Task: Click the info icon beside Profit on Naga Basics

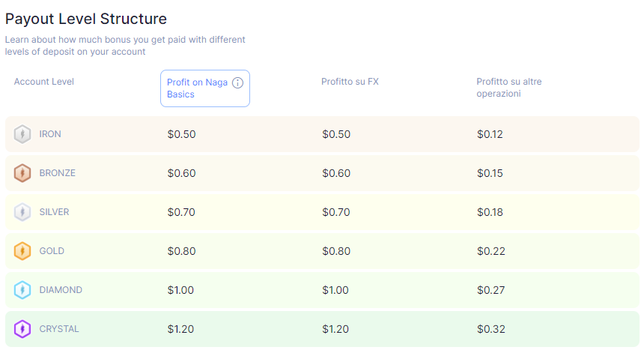Action: [x=238, y=82]
